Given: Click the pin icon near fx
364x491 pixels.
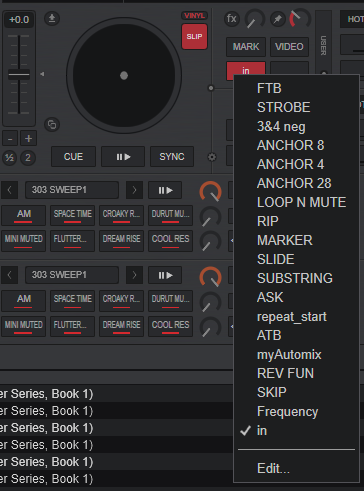Looking at the screenshot, I should pyautogui.click(x=277, y=19).
